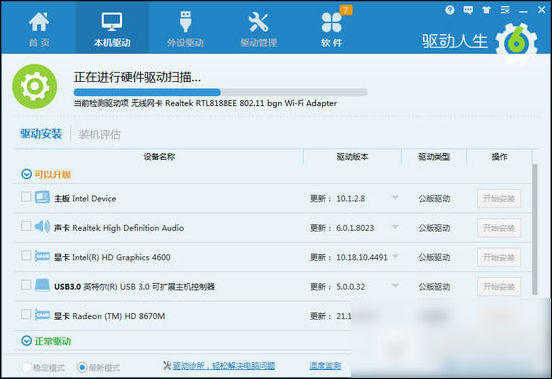Open 驱动管理 wrench tools icon
The width and height of the screenshot is (552, 379).
(x=258, y=22)
